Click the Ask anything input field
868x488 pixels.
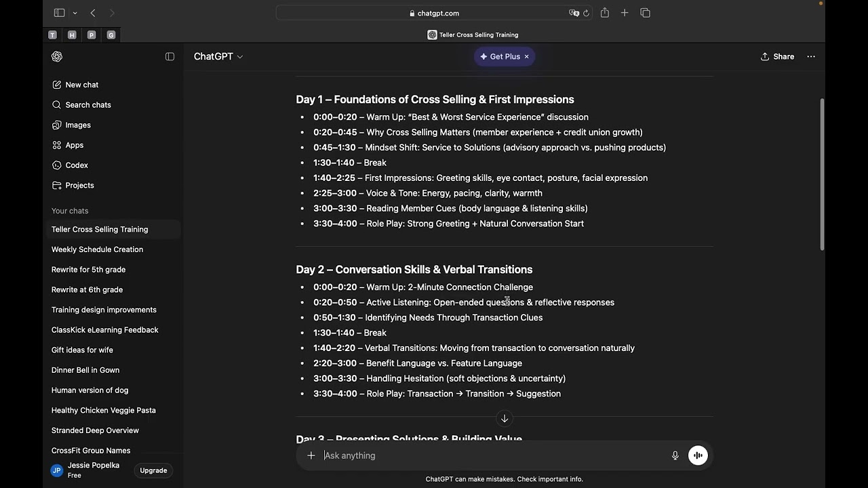tap(494, 455)
